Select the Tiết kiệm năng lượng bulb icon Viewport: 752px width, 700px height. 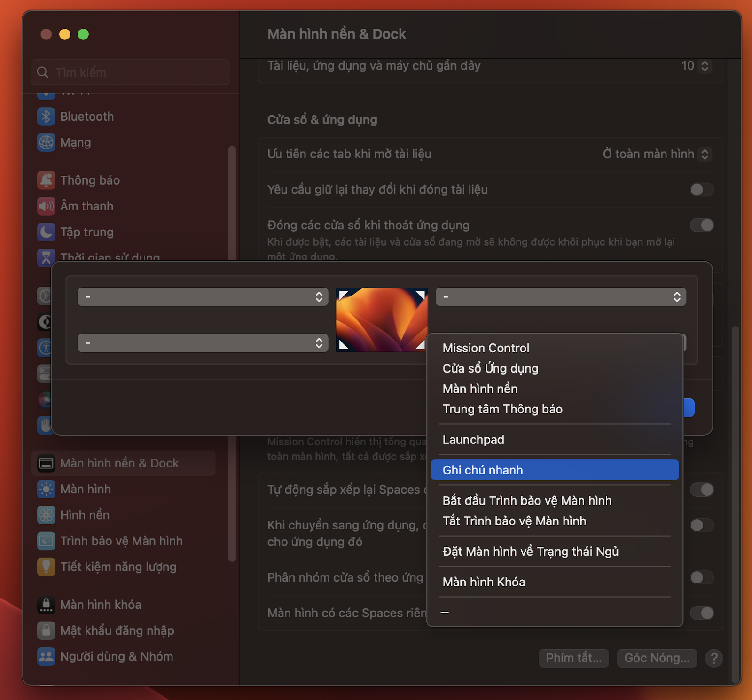click(x=46, y=567)
